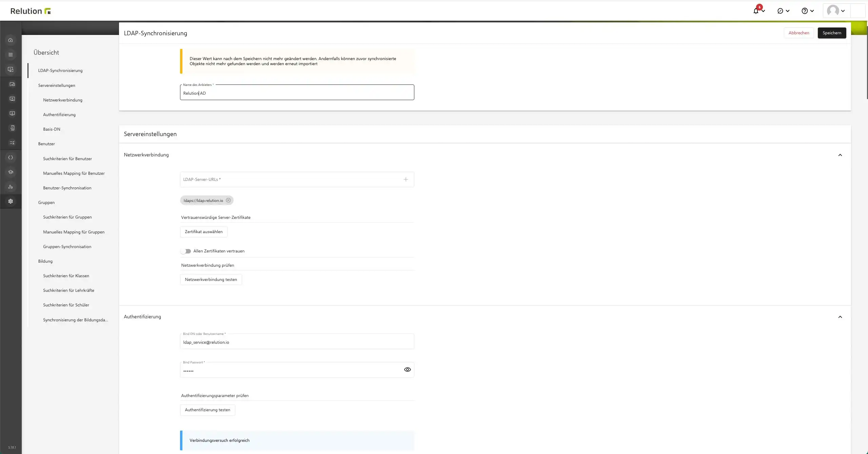Open the device compliance checklist sidebar icon
This screenshot has width=868, height=454.
pyautogui.click(x=12, y=128)
